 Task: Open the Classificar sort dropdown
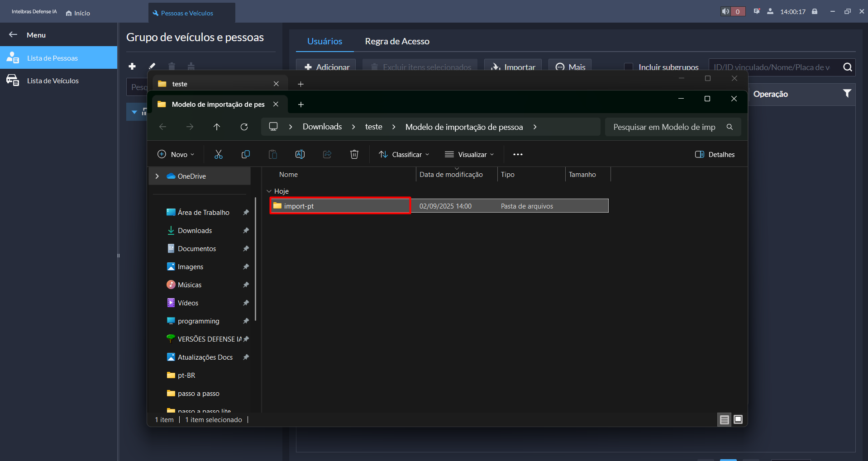click(x=404, y=155)
